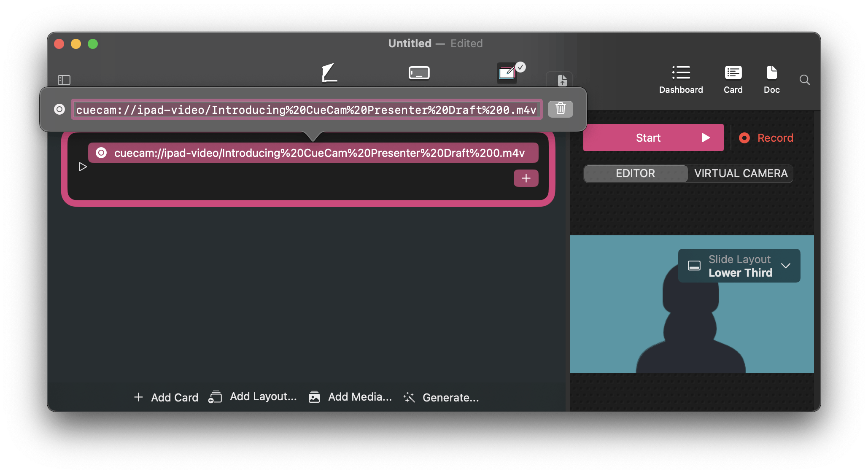Select the whiteboard annotate toolbar icon

[x=507, y=73]
